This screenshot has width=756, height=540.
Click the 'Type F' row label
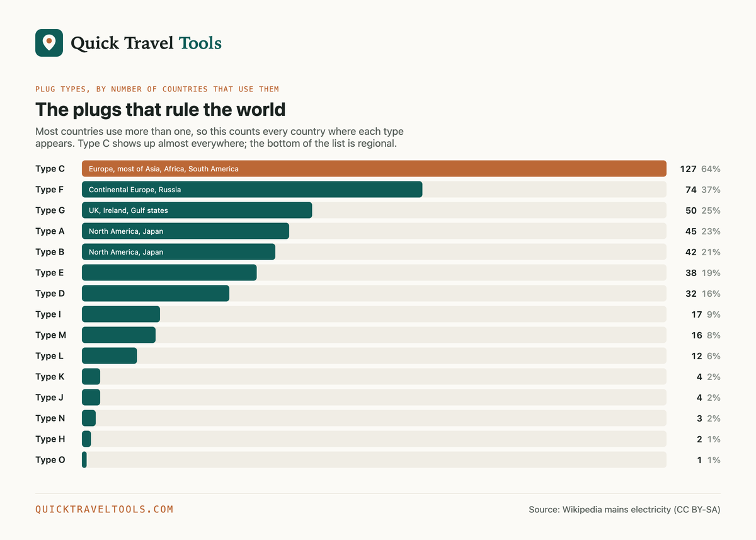[x=50, y=190]
